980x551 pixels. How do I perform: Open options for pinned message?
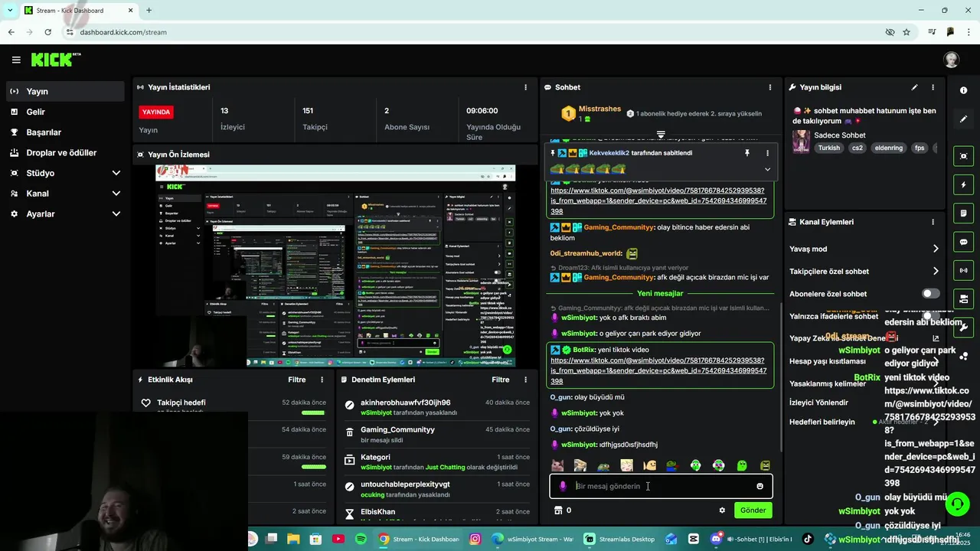point(767,153)
